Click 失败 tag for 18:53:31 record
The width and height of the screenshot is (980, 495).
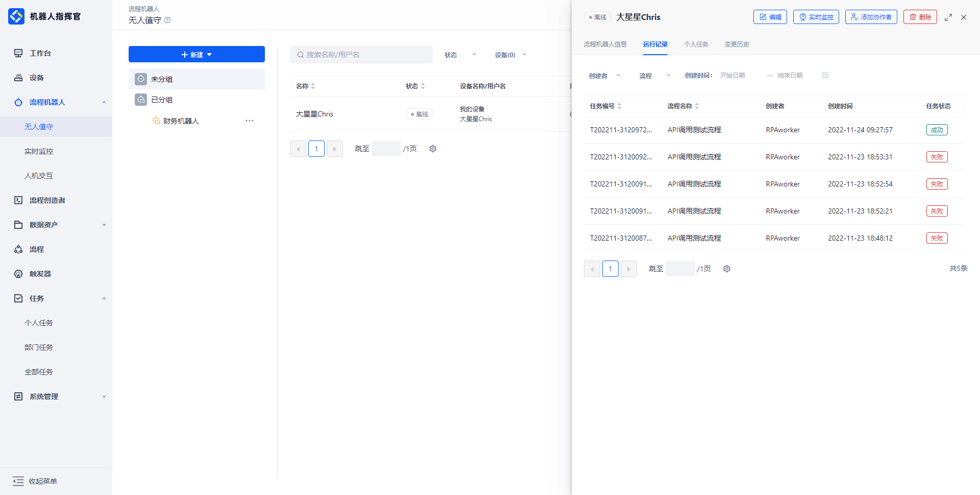(937, 157)
